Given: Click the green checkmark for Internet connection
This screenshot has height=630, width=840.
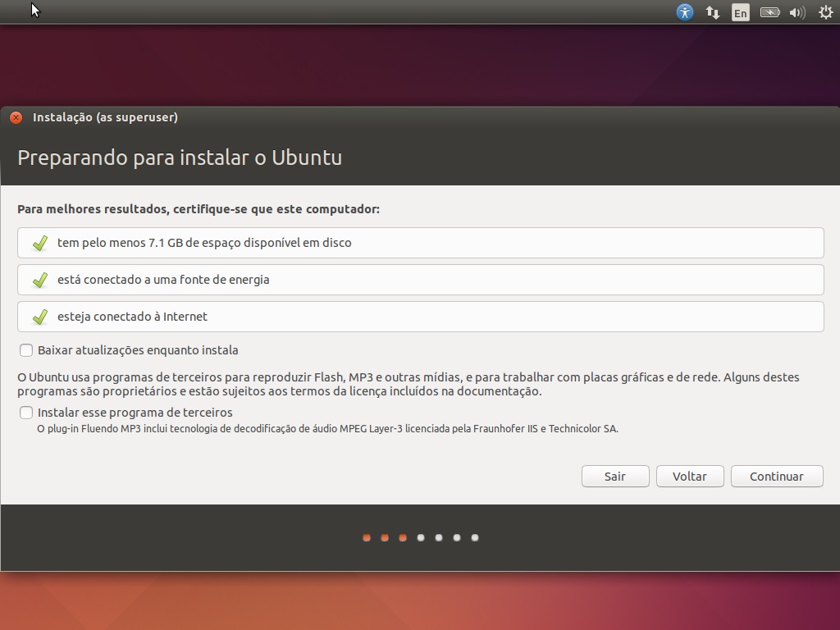Looking at the screenshot, I should [x=39, y=317].
